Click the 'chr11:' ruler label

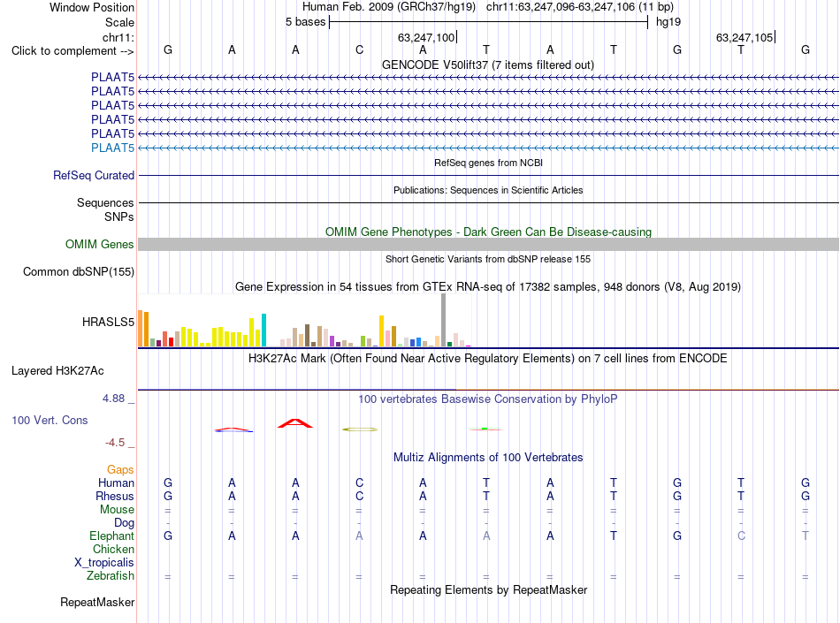[118, 37]
